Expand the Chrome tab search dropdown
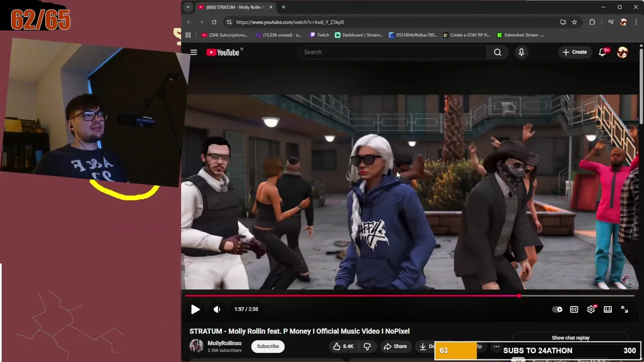644x362 pixels. pos(188,7)
